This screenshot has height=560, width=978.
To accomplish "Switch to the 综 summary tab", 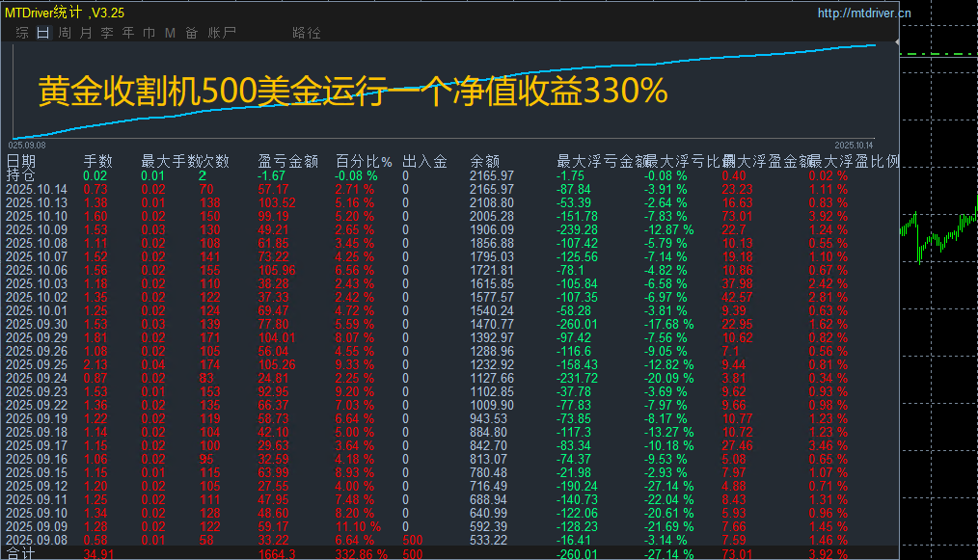I will click(22, 33).
